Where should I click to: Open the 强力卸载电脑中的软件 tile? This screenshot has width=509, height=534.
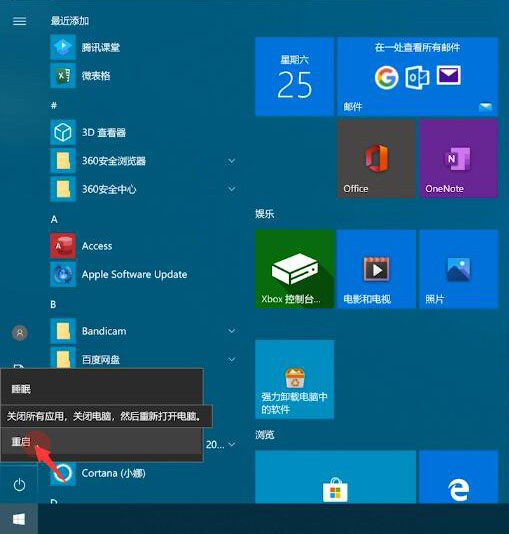295,379
